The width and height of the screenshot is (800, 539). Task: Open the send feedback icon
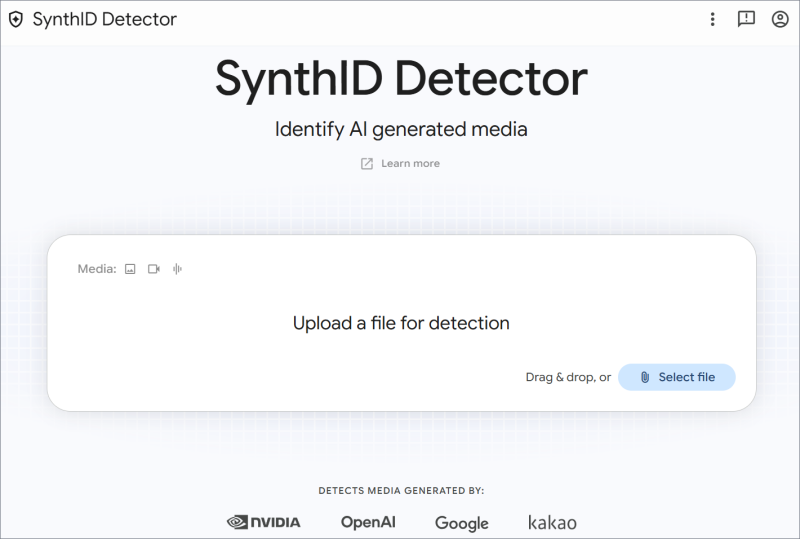[x=746, y=19]
